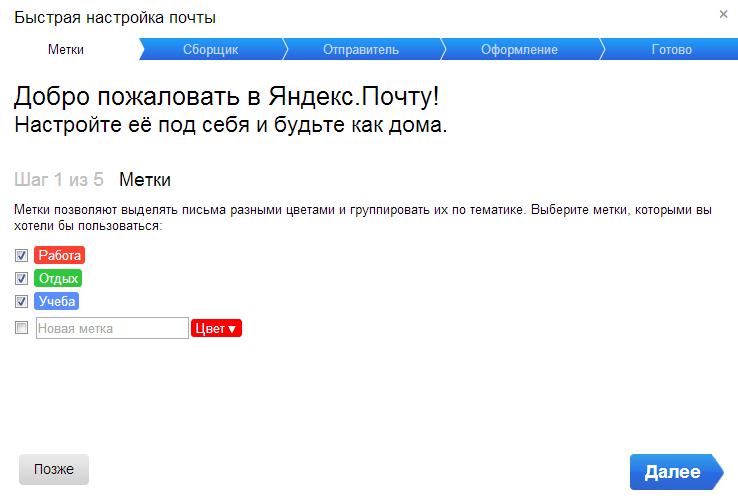Focus the Новая метка text field
The image size is (738, 502).
click(x=112, y=328)
